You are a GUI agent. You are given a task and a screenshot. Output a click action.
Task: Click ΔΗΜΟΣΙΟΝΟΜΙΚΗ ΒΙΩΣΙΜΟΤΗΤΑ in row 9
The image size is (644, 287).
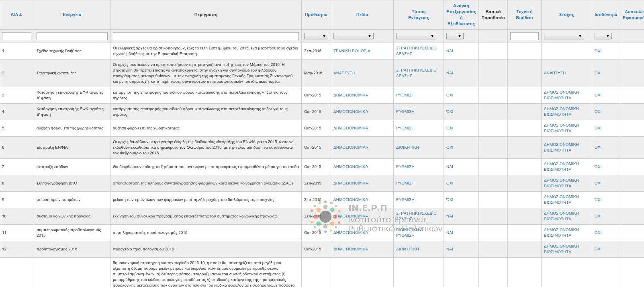tap(561, 200)
